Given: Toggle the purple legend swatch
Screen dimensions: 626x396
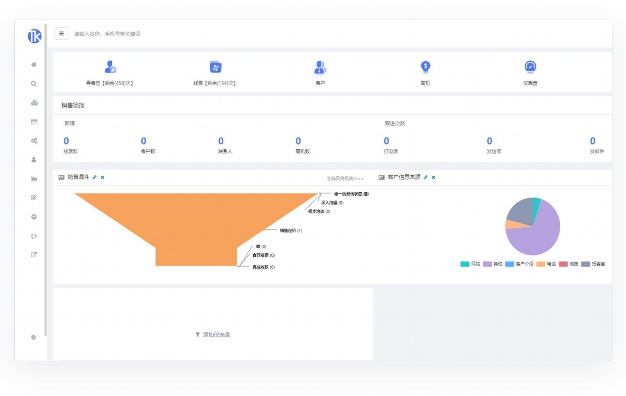Looking at the screenshot, I should point(487,264).
